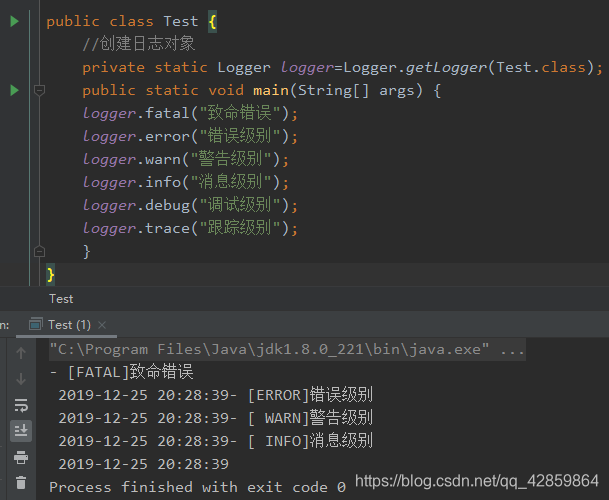The height and width of the screenshot is (500, 609).
Task: Click the main method name
Action: (271, 90)
